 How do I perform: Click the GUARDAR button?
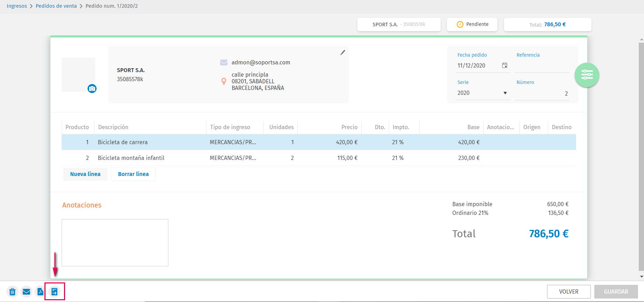coord(616,292)
